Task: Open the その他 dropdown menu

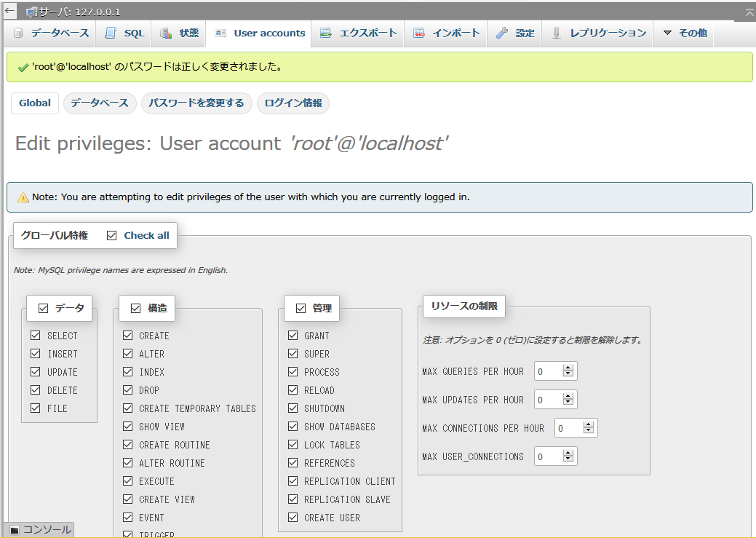Action: click(684, 33)
